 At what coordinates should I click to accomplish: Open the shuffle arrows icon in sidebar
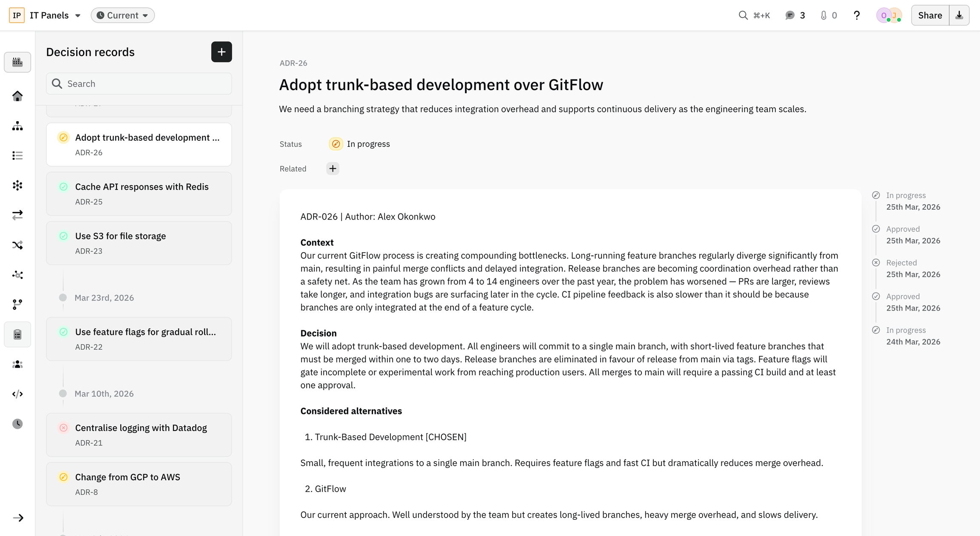point(17,245)
